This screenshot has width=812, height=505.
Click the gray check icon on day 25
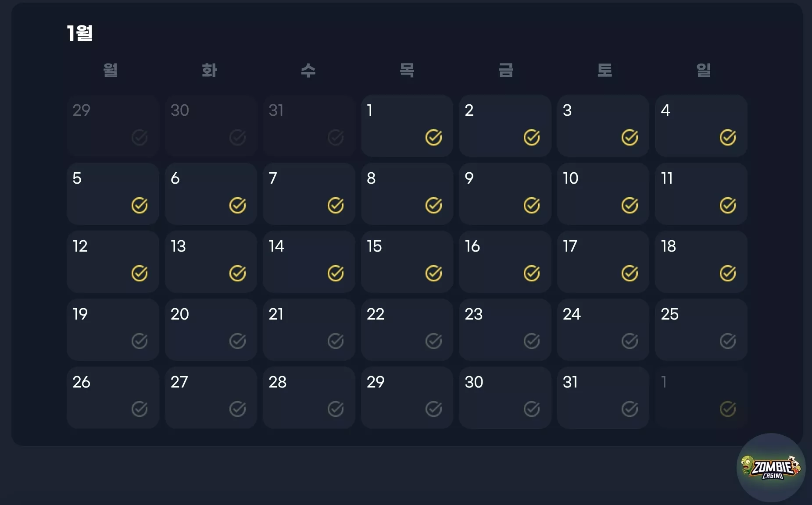coord(728,341)
